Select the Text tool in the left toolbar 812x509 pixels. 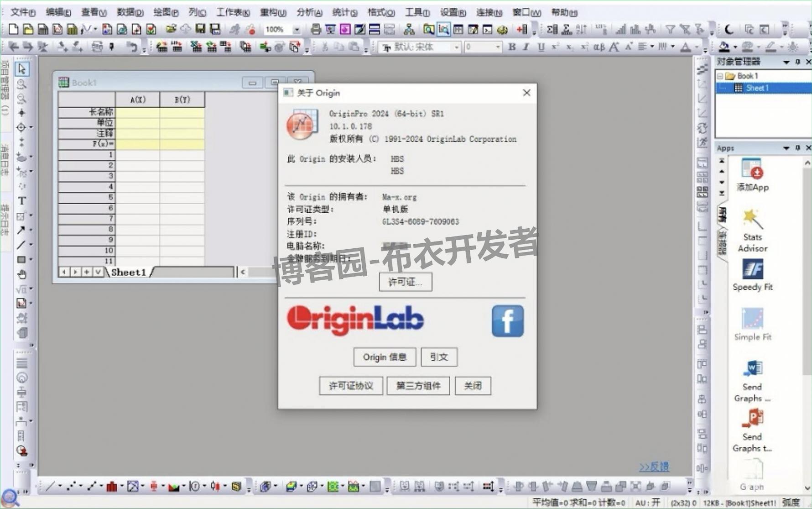(x=21, y=200)
